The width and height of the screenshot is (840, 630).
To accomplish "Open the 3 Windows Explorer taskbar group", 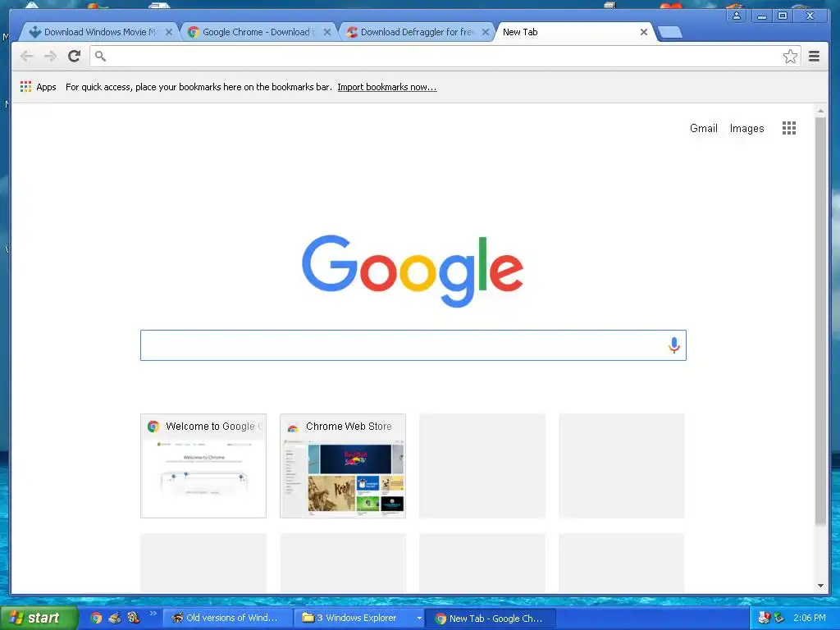I will click(x=358, y=619).
